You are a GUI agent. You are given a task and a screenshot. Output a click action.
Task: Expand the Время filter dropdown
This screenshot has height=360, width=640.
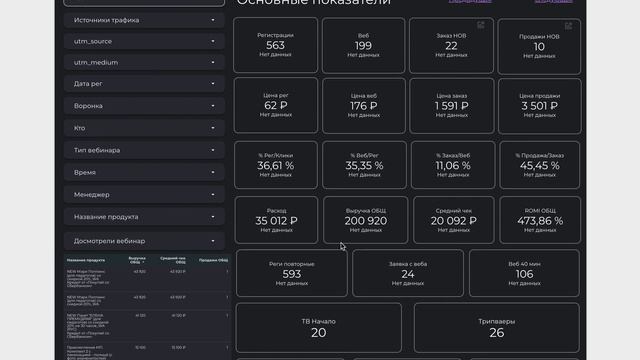[144, 172]
